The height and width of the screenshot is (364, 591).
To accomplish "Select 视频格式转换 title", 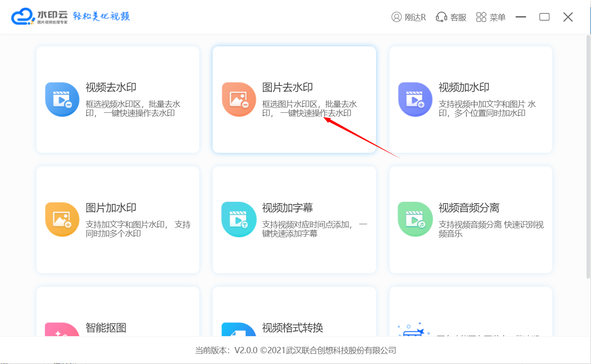I will (x=293, y=328).
